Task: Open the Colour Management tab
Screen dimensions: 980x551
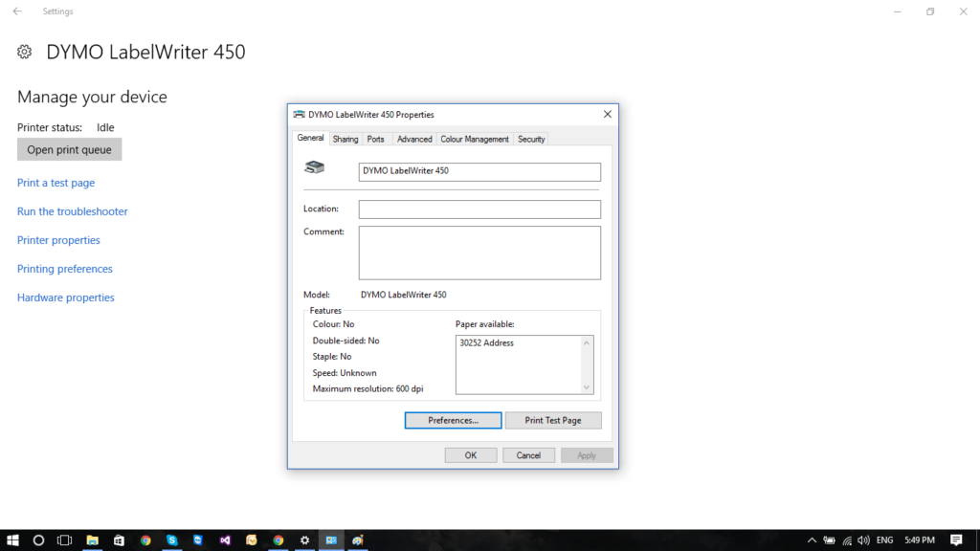Action: pos(475,140)
